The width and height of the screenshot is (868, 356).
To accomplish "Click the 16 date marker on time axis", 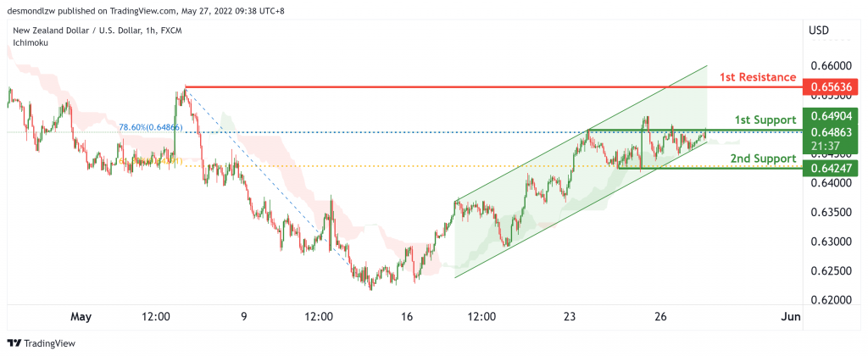I will [407, 317].
